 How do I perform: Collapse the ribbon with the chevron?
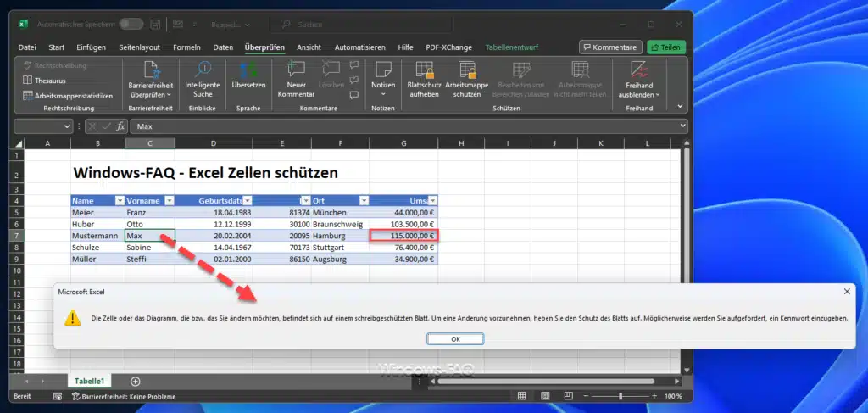[x=681, y=106]
